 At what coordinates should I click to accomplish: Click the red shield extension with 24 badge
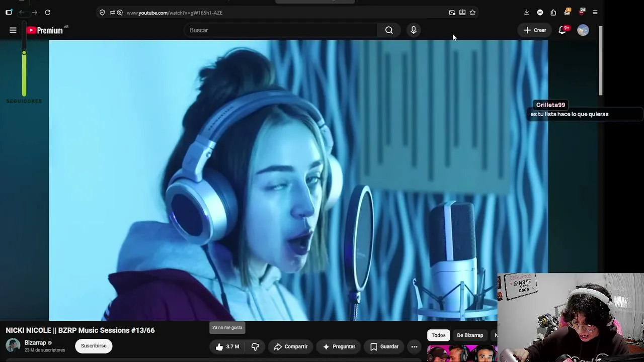tap(582, 12)
